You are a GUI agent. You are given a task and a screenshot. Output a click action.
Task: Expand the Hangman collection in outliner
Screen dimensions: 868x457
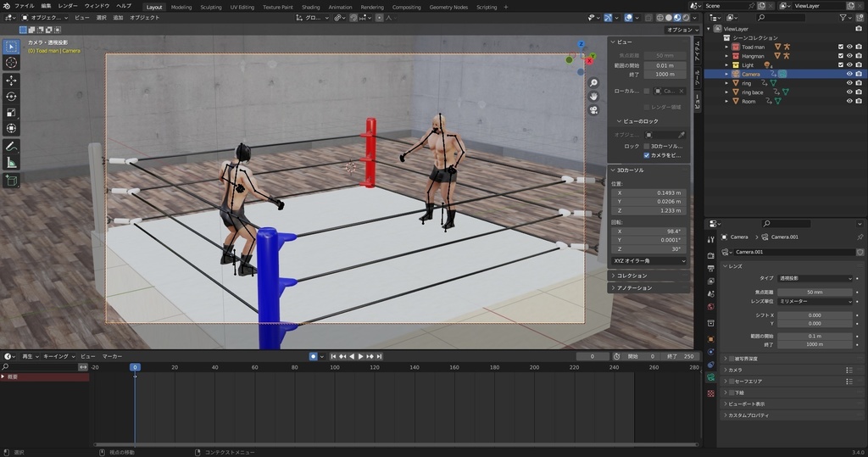tap(726, 56)
